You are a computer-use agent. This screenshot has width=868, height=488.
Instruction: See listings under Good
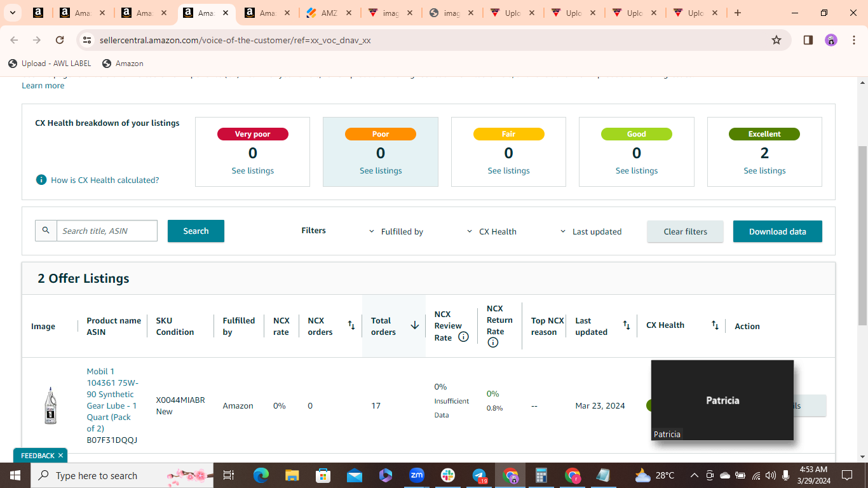tap(637, 171)
